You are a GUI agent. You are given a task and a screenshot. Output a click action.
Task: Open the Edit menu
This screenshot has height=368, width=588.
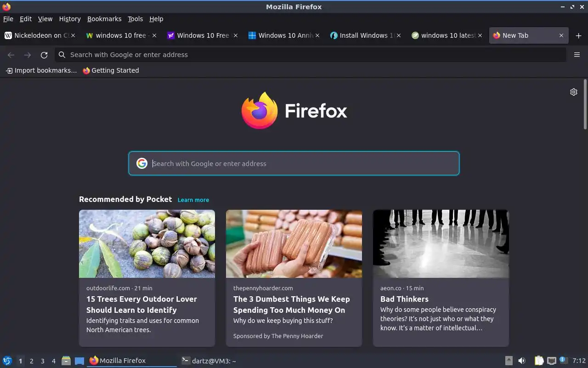click(x=26, y=19)
